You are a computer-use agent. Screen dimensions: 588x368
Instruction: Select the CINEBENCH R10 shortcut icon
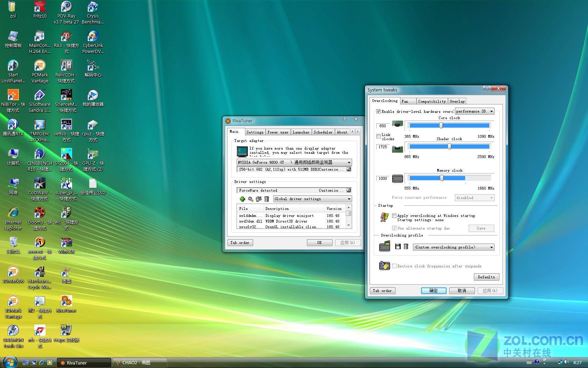tap(40, 160)
